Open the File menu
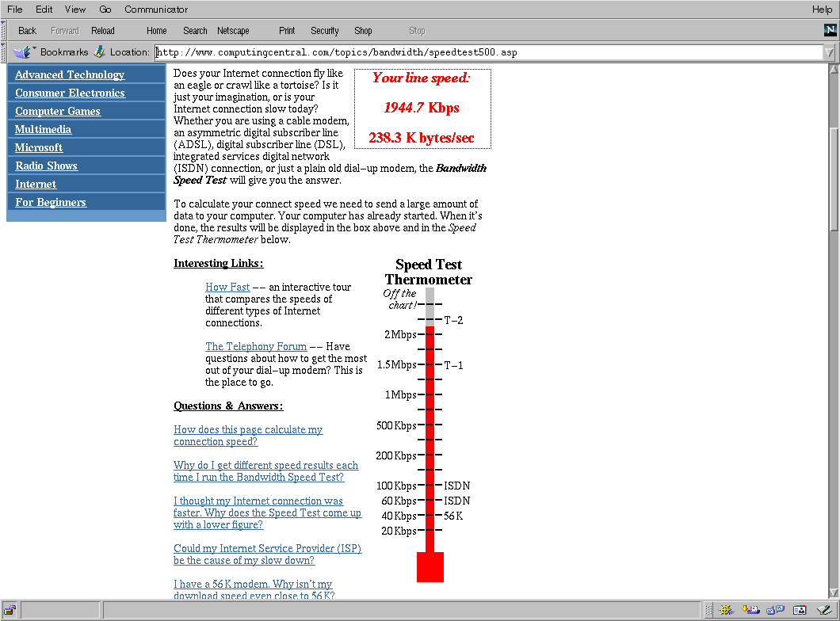 click(x=14, y=9)
